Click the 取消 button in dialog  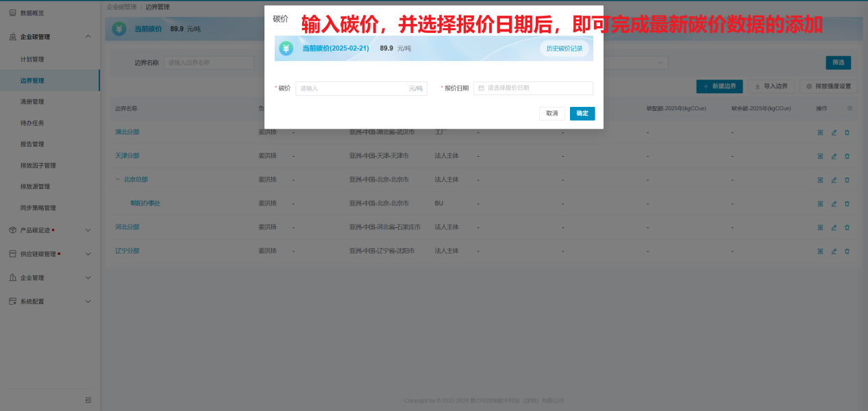tap(551, 114)
